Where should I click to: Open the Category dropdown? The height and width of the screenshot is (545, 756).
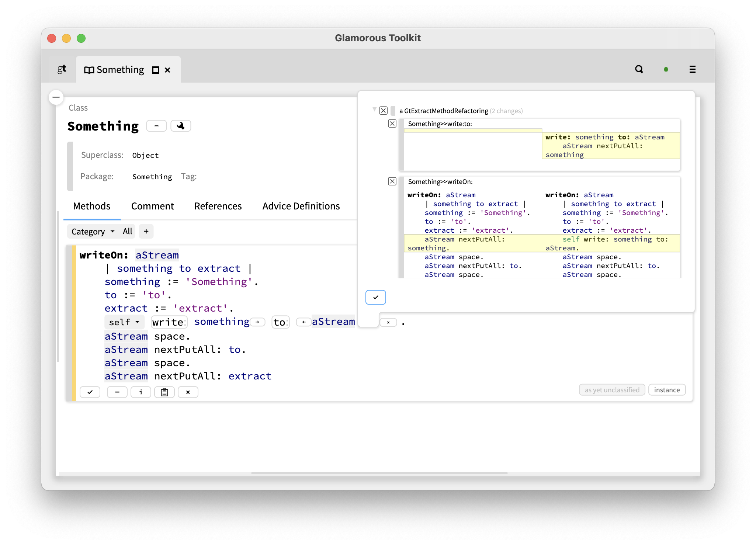[x=93, y=231]
